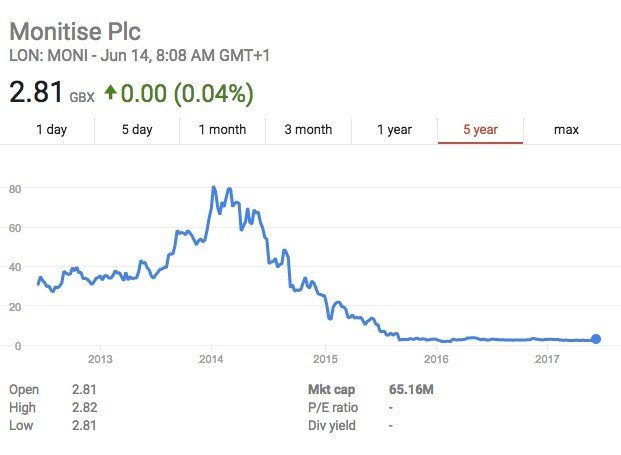Switch to the max range tab
621x455 pixels.
coord(566,129)
